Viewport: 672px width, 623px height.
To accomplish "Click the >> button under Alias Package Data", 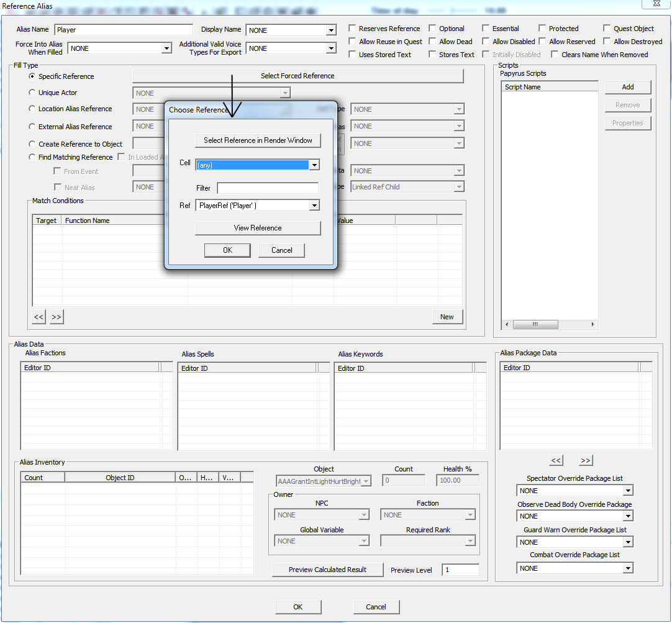I will click(585, 460).
